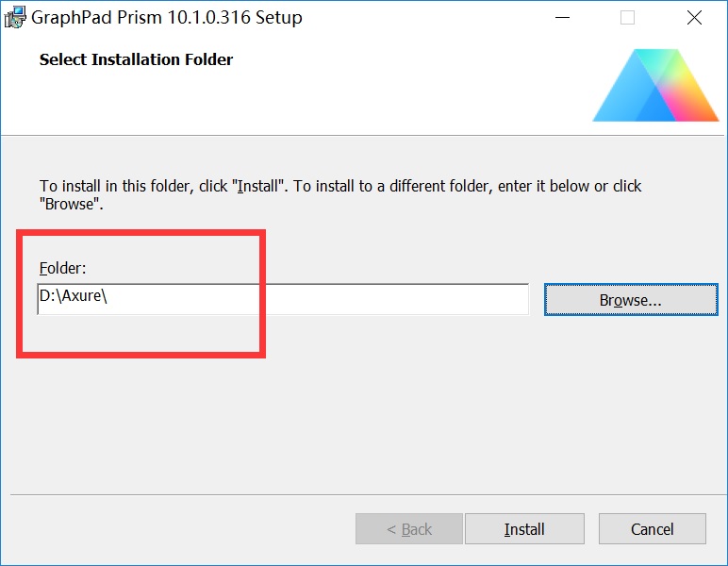Close the GraphPad Prism Setup dialog
Viewport: 728px width, 566px height.
694,18
